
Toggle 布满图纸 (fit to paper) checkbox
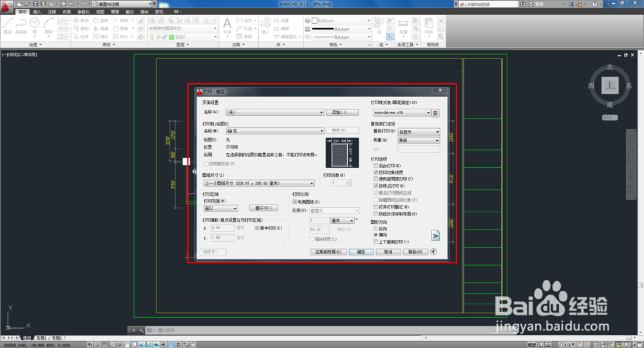(294, 202)
